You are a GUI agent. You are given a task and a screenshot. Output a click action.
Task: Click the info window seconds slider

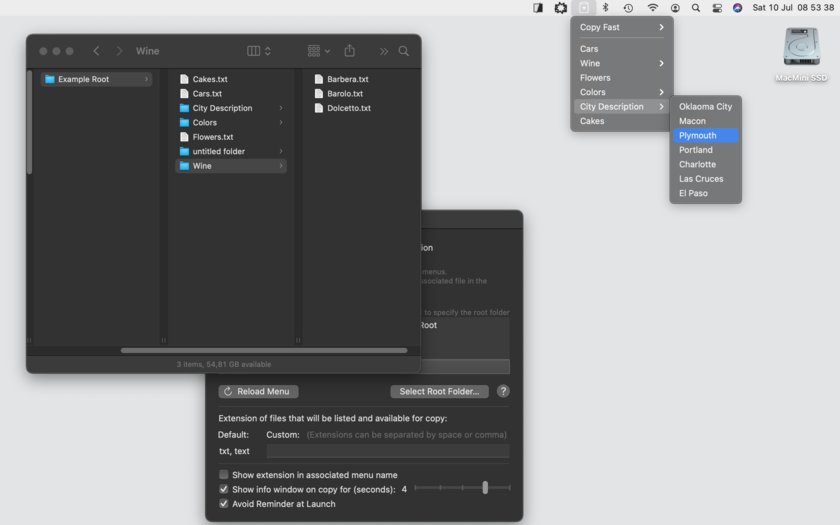click(x=462, y=488)
